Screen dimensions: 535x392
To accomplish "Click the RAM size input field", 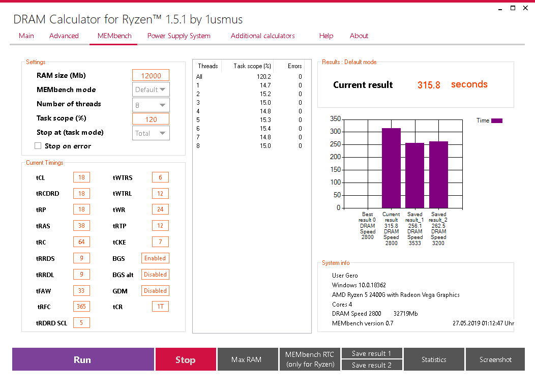I will pos(151,75).
